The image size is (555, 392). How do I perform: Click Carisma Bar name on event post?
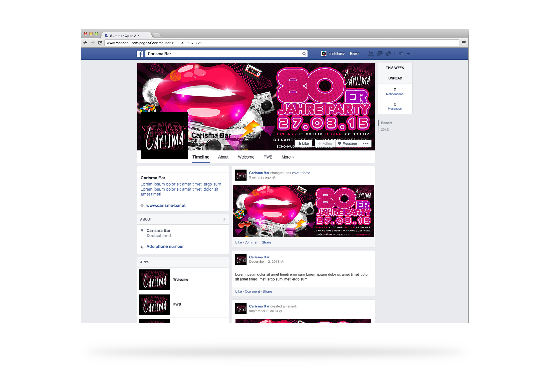pyautogui.click(x=259, y=306)
